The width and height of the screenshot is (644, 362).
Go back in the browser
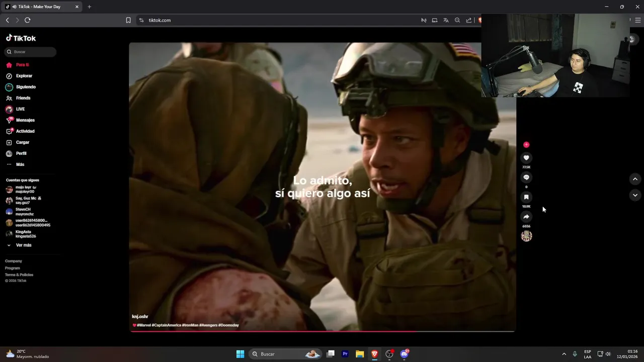pyautogui.click(x=7, y=20)
